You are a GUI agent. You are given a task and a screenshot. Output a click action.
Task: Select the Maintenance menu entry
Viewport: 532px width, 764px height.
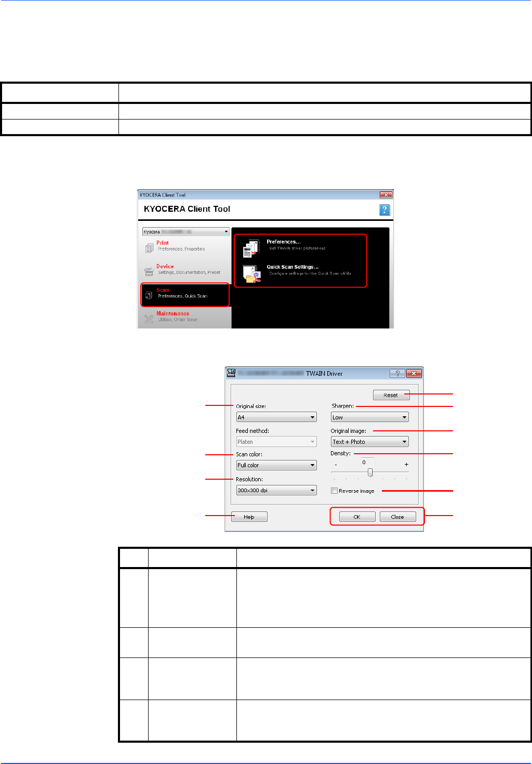pyautogui.click(x=185, y=317)
